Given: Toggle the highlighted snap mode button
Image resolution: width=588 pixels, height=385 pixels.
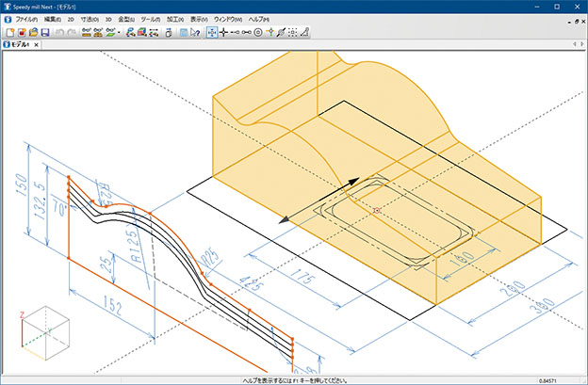Looking at the screenshot, I should [212, 31].
